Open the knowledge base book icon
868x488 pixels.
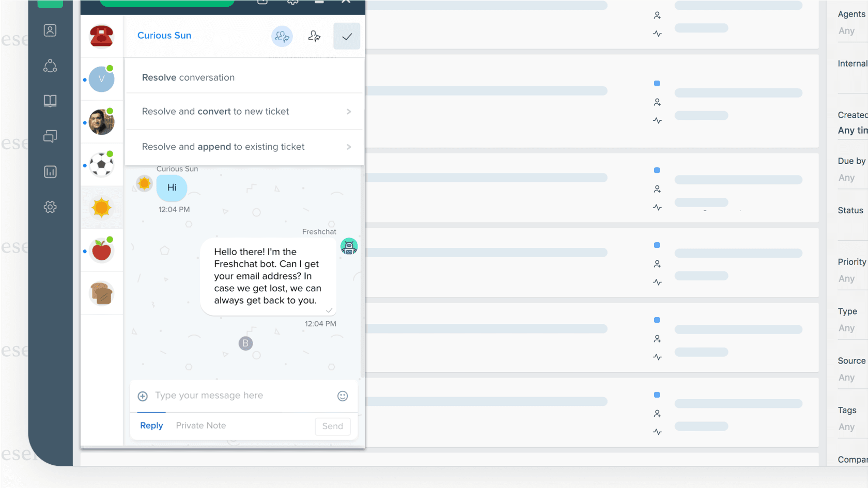click(50, 101)
